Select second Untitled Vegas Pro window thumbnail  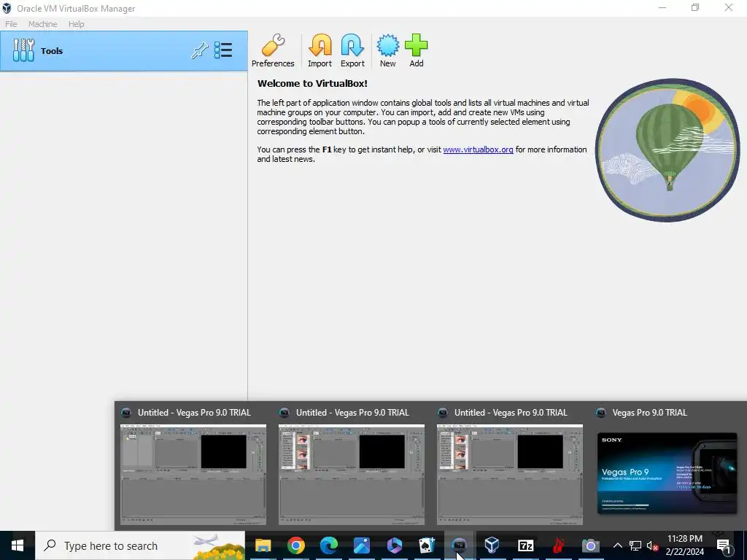[x=352, y=475]
